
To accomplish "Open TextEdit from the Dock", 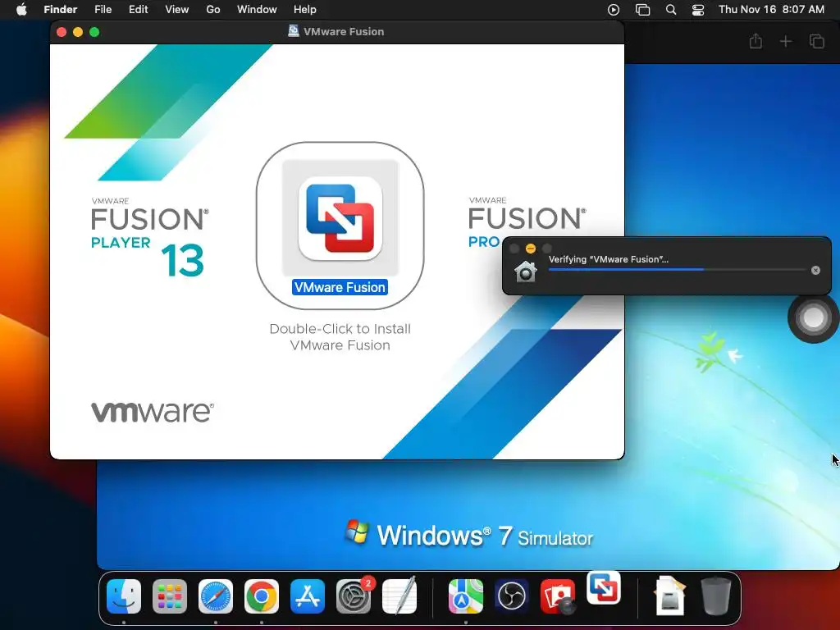I will pos(399,596).
